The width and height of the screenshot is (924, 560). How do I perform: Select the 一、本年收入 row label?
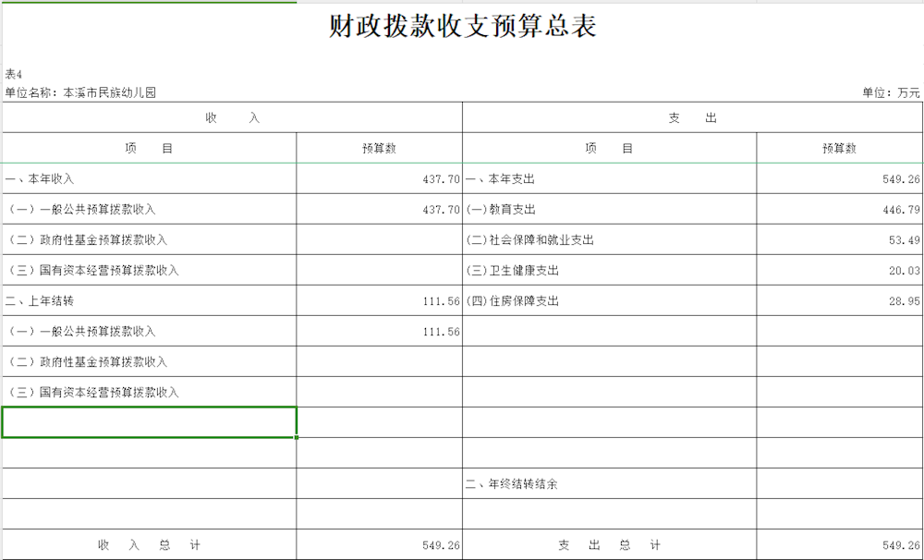[149, 178]
